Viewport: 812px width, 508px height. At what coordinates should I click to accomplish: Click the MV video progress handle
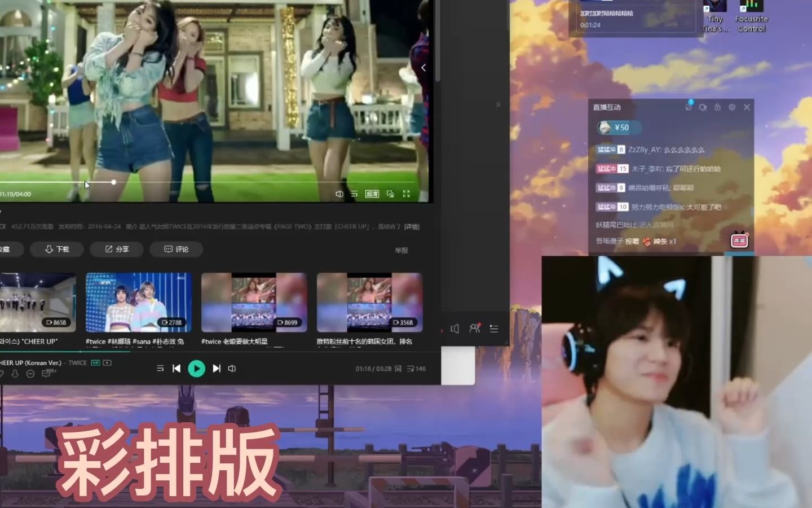click(113, 182)
